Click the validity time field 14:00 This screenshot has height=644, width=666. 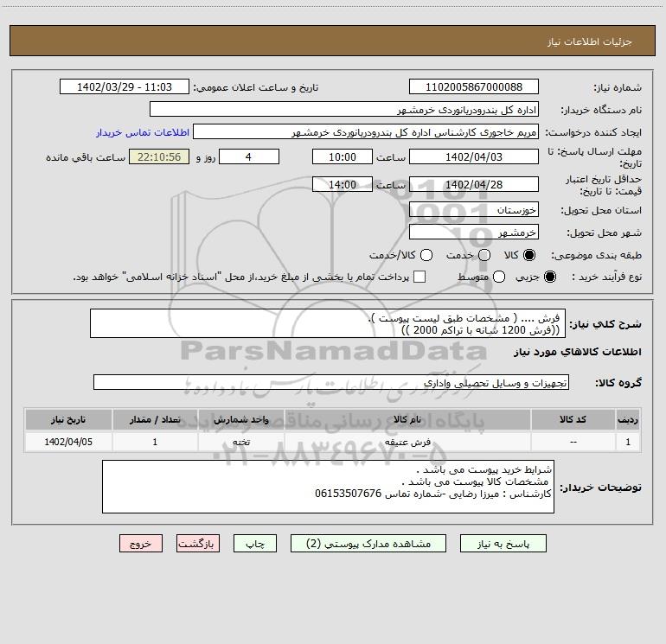click(343, 184)
